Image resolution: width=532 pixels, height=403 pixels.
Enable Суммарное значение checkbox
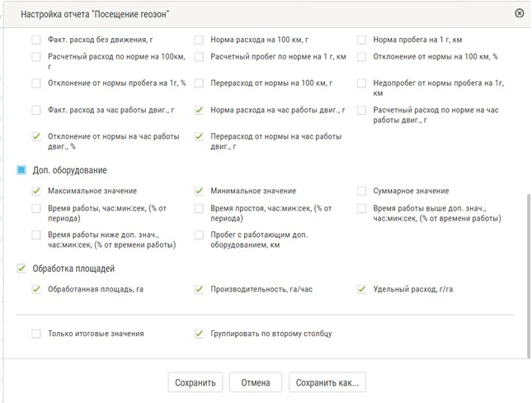pyautogui.click(x=362, y=191)
